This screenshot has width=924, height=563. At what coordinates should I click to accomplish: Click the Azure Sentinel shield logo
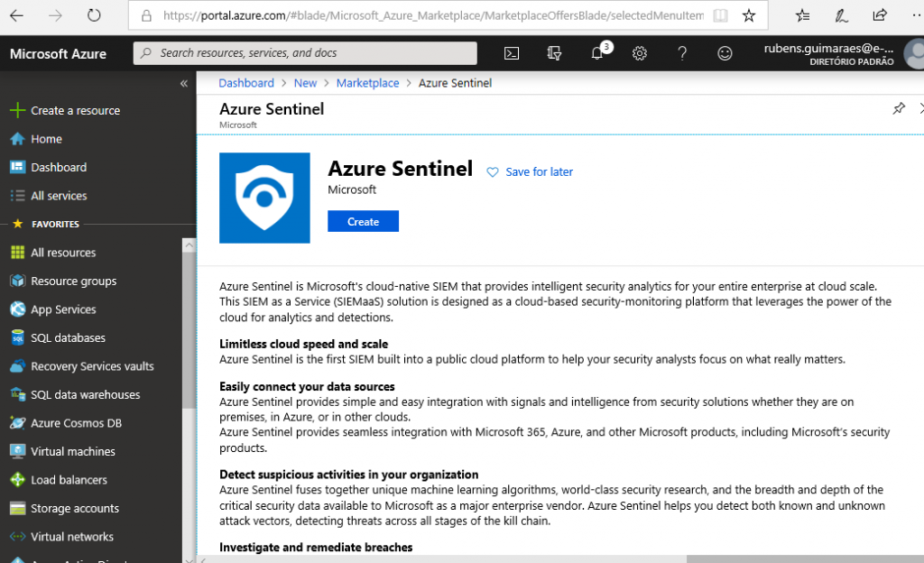pyautogui.click(x=264, y=198)
